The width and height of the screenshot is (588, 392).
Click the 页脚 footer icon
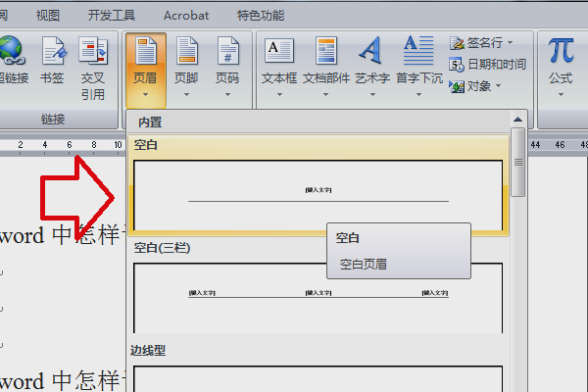coord(186,51)
